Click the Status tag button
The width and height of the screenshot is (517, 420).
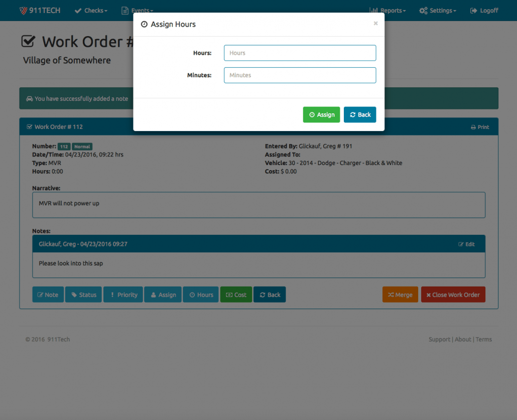[x=83, y=295]
